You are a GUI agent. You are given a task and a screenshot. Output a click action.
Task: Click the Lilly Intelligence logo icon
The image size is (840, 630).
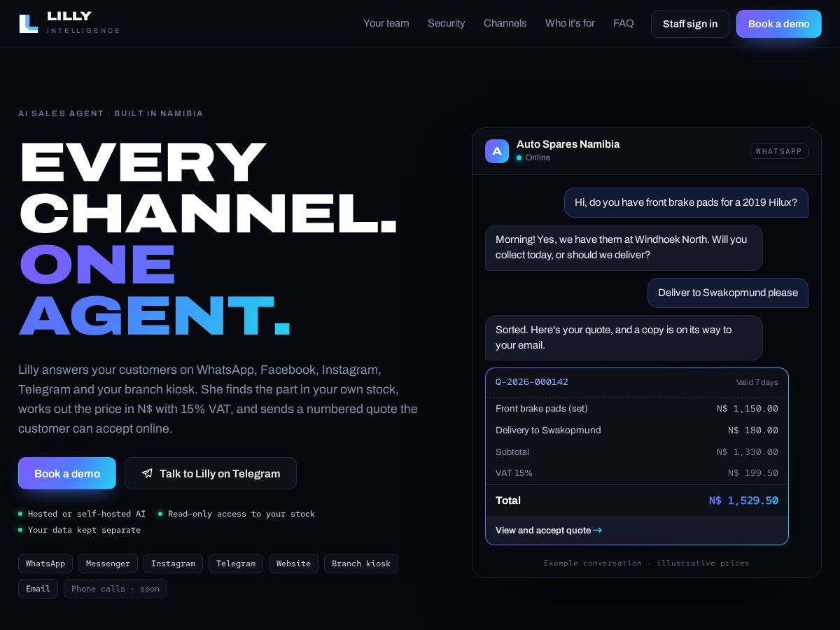(x=29, y=24)
